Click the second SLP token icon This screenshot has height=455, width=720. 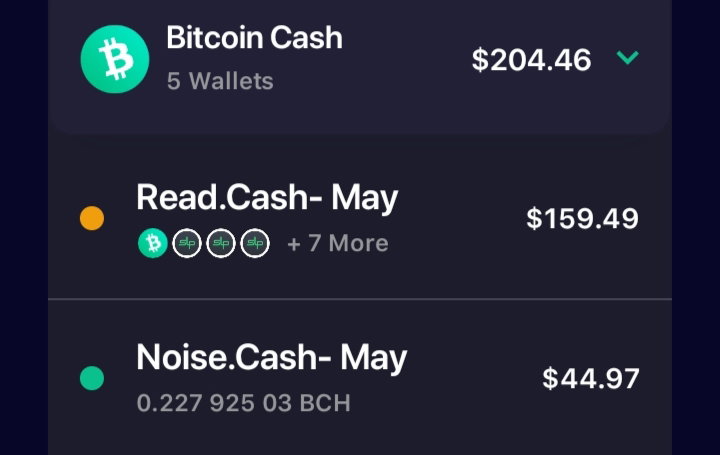tap(221, 243)
